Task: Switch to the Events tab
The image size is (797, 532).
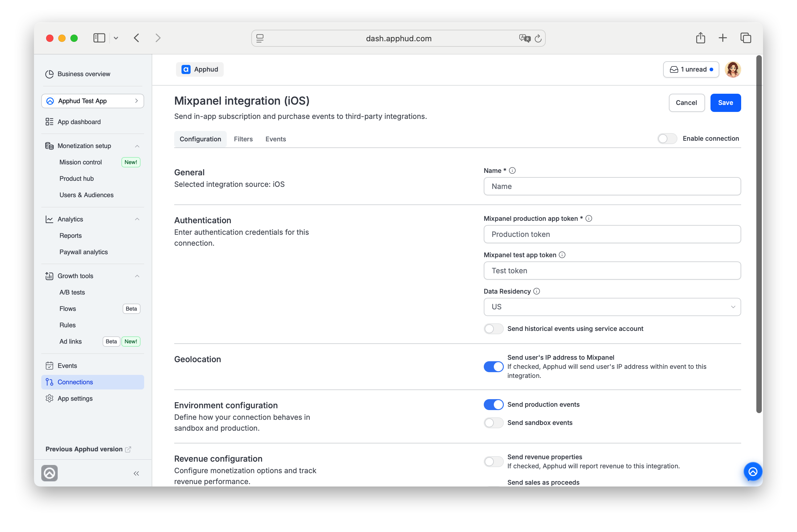Action: [276, 139]
